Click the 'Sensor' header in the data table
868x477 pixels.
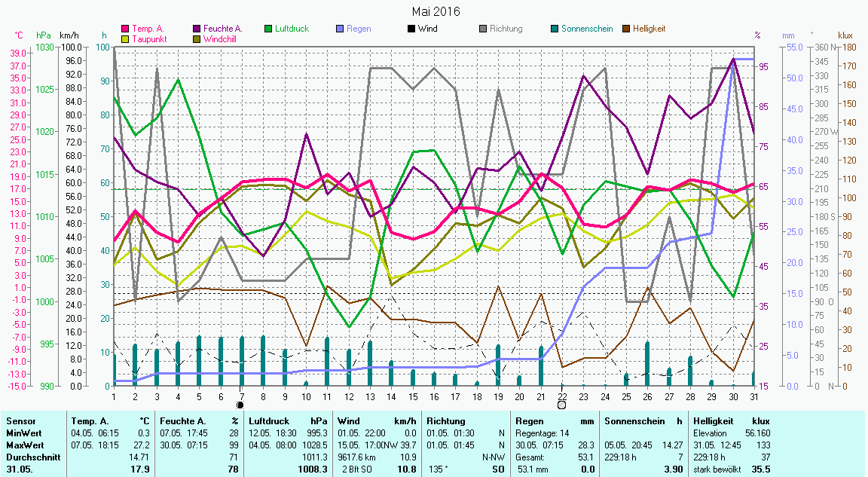(x=20, y=421)
